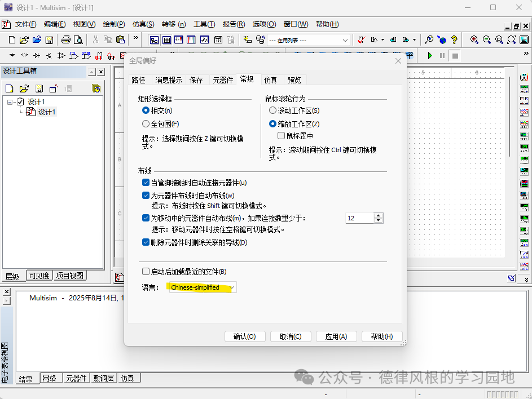The image size is (532, 399).
Task: Place a VSS power probe
Action: 410,56
